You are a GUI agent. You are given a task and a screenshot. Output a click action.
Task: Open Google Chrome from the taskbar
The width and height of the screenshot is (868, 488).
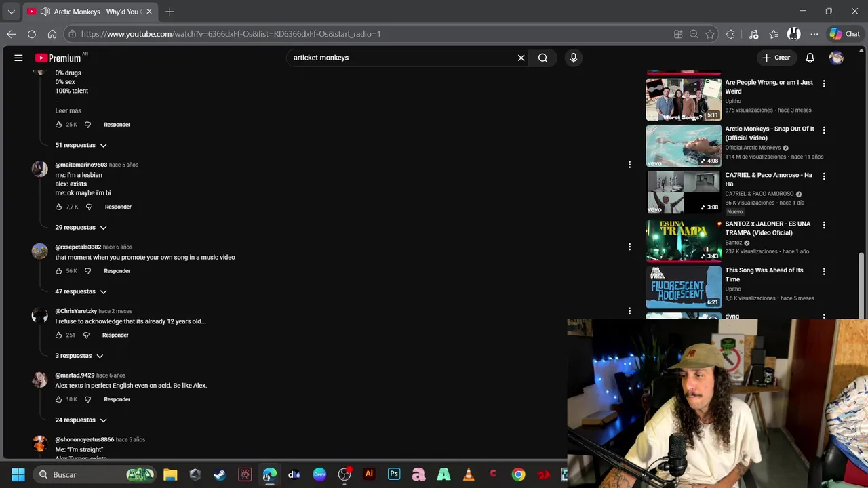pyautogui.click(x=518, y=474)
